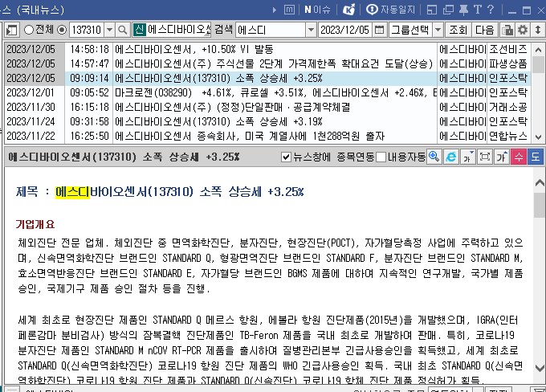Click the article pane scrollbar thumb
546x392 pixels.
540,206
